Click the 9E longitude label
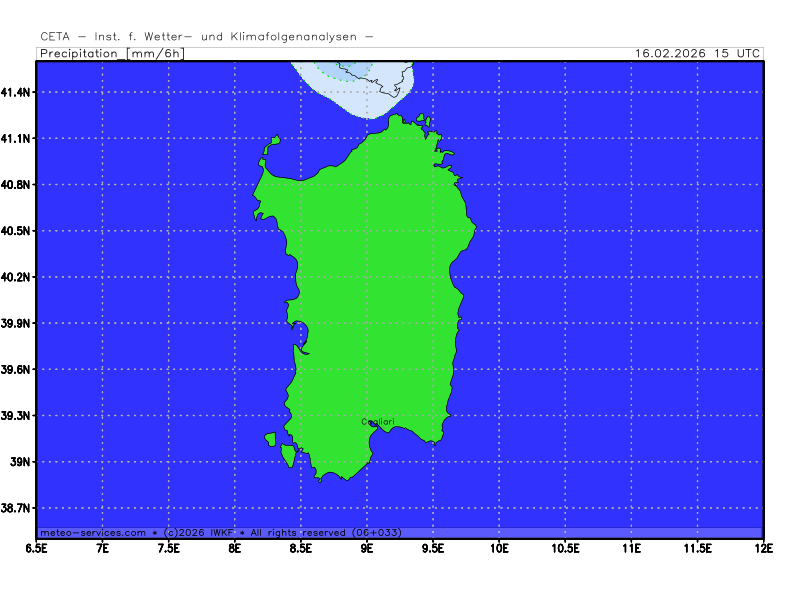The width and height of the screenshot is (800, 600). tap(367, 548)
